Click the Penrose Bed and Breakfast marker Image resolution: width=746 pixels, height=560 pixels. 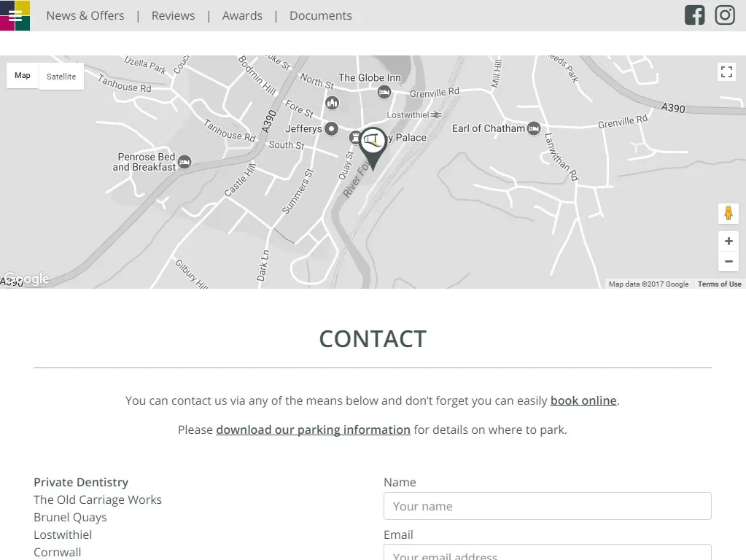pyautogui.click(x=184, y=162)
